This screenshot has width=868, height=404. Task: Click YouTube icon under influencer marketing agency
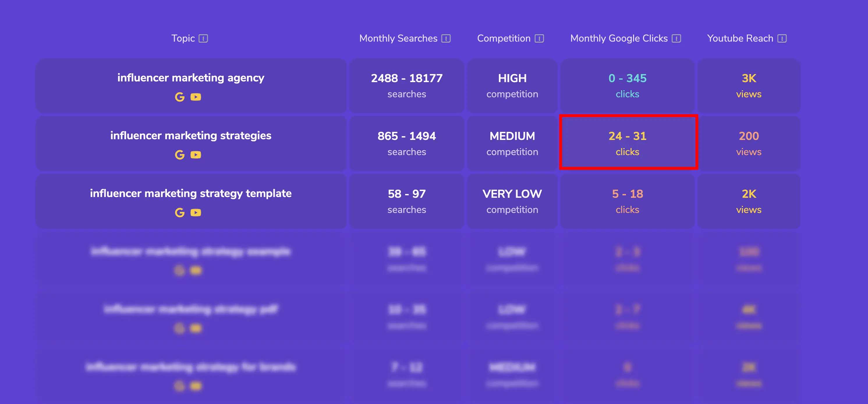coord(196,97)
